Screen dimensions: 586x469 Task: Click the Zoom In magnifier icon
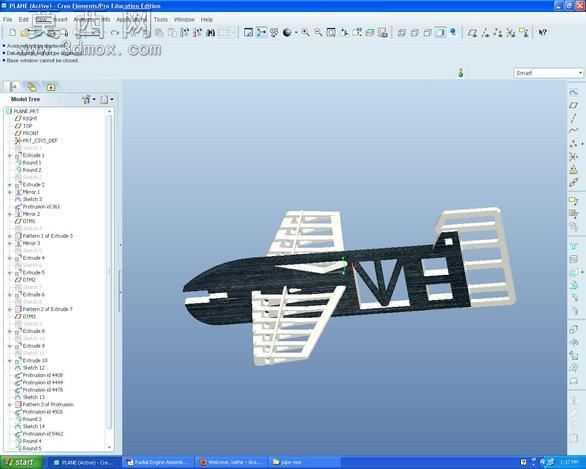click(x=305, y=33)
